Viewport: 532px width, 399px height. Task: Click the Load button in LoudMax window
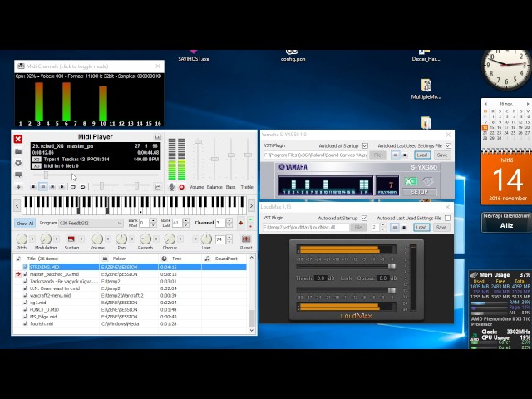click(x=421, y=227)
